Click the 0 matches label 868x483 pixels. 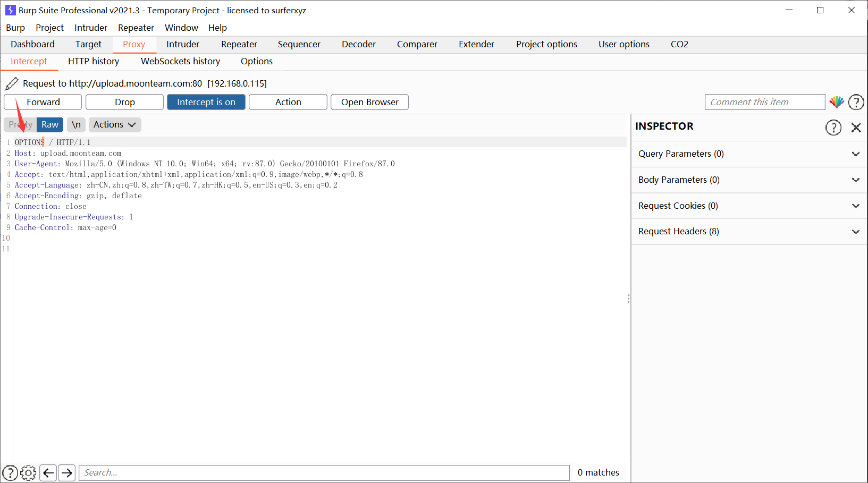(x=599, y=473)
